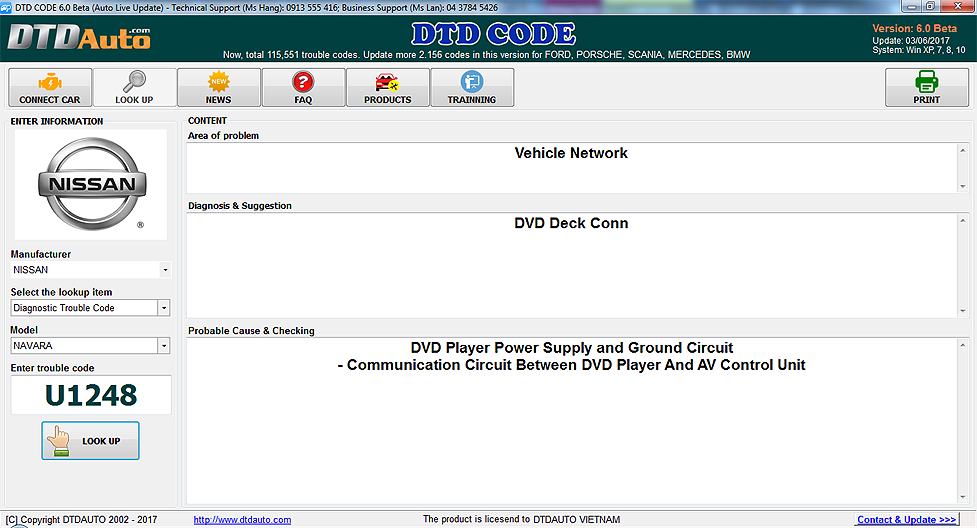Click 'Communication Circuit Between DVD Player' line

click(x=571, y=365)
